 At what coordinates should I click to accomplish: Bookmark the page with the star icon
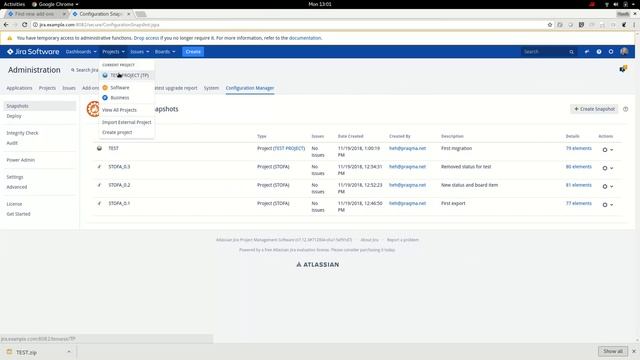pyautogui.click(x=550, y=25)
